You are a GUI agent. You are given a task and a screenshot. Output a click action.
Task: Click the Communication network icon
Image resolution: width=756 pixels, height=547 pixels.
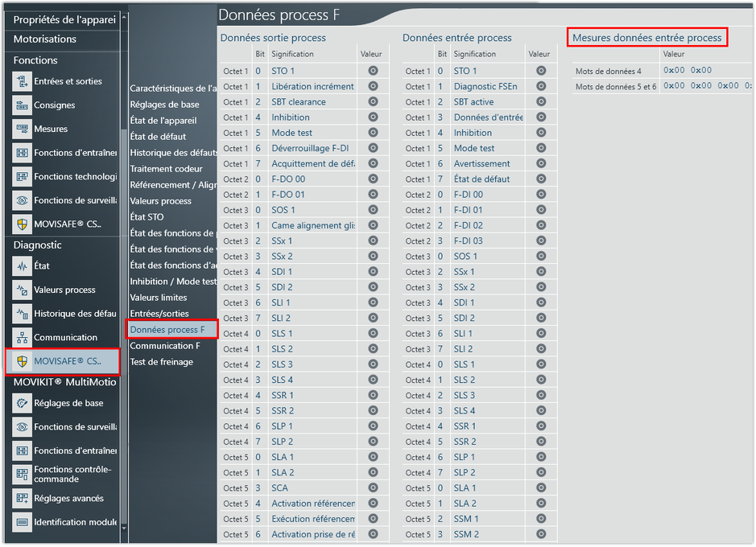coord(22,338)
